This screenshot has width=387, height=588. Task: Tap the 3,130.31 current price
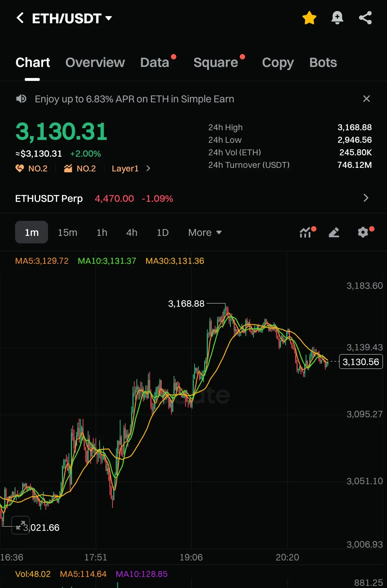(61, 131)
